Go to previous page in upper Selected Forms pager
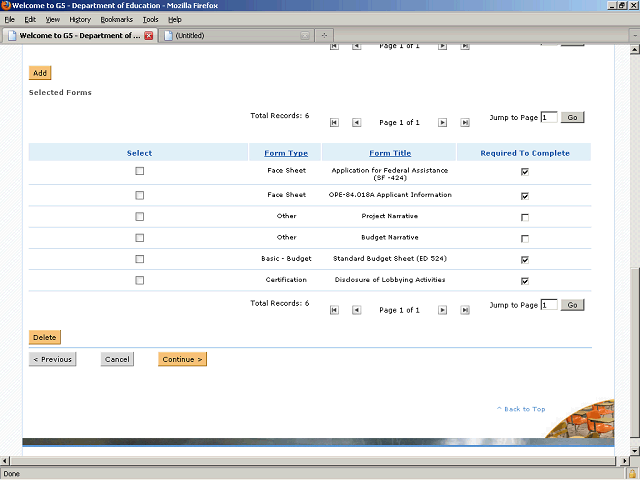Viewport: 640px width, 480px height. [356, 122]
